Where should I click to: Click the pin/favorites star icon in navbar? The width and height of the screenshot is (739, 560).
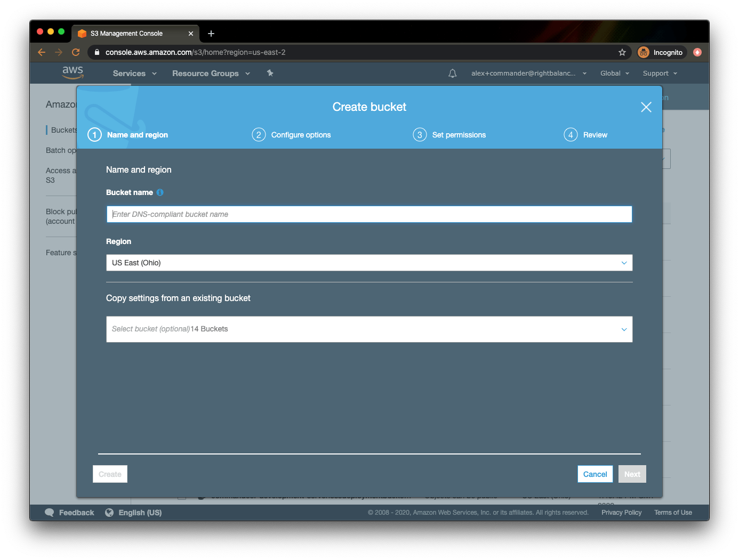[270, 73]
